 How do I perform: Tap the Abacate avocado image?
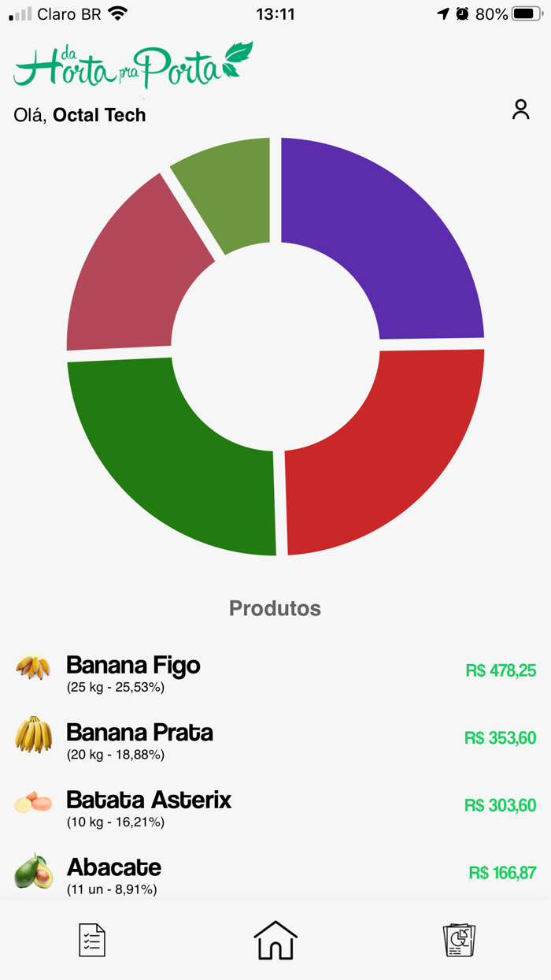tap(33, 871)
